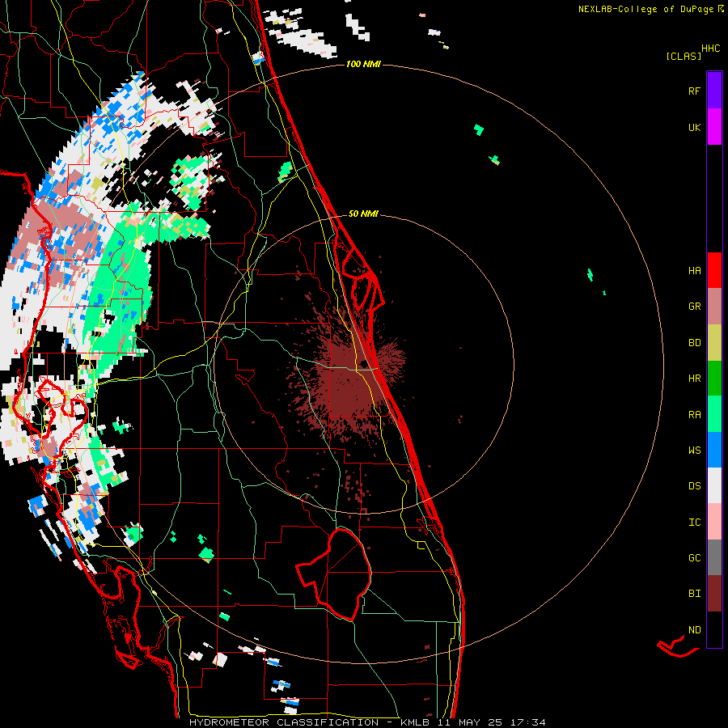Click the 17:34 time stamp
Screen dimensions: 728x728
pyautogui.click(x=527, y=722)
